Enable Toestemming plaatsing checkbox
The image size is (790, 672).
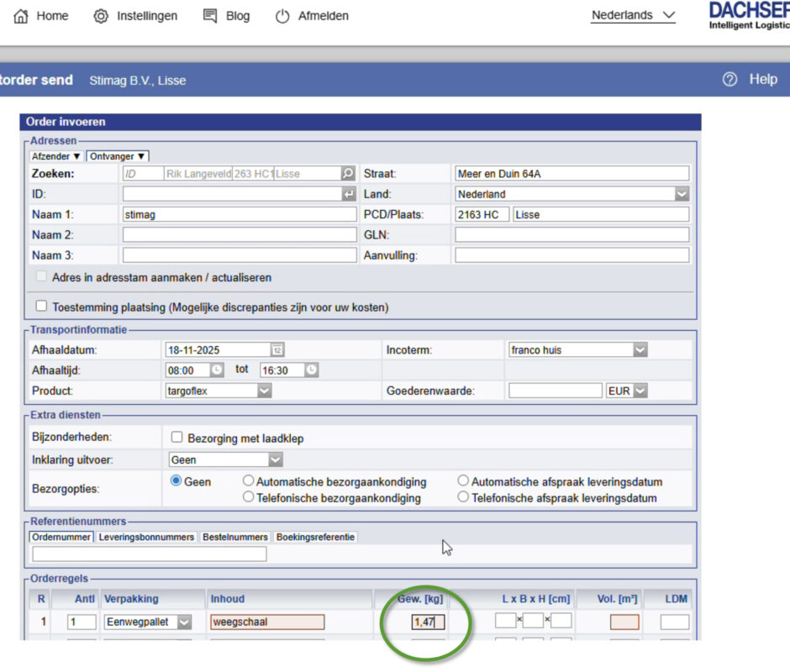41,307
